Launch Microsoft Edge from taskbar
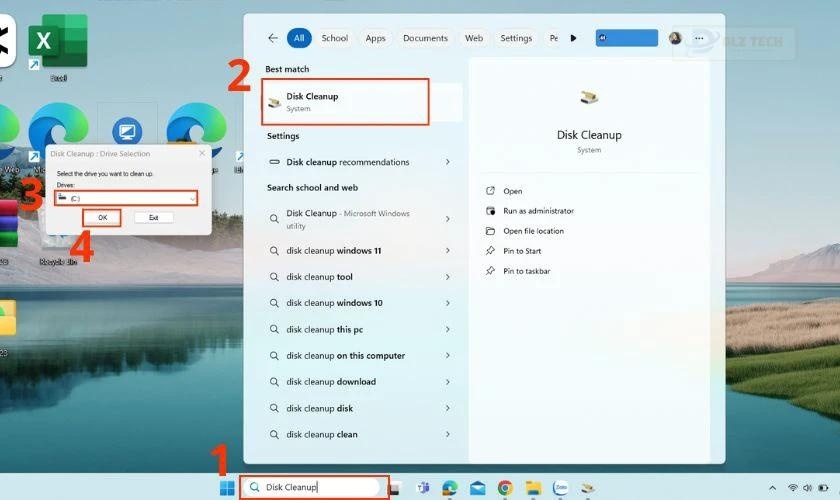Screen dimensions: 840x500 click(x=449, y=488)
